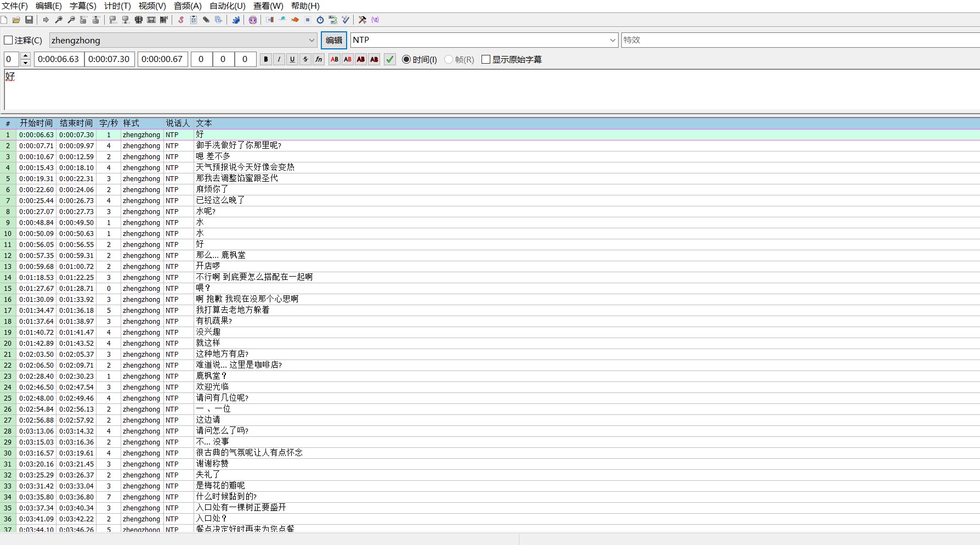This screenshot has width=980, height=545.
Task: Toggle the 注释 comment checkbox
Action: 8,40
